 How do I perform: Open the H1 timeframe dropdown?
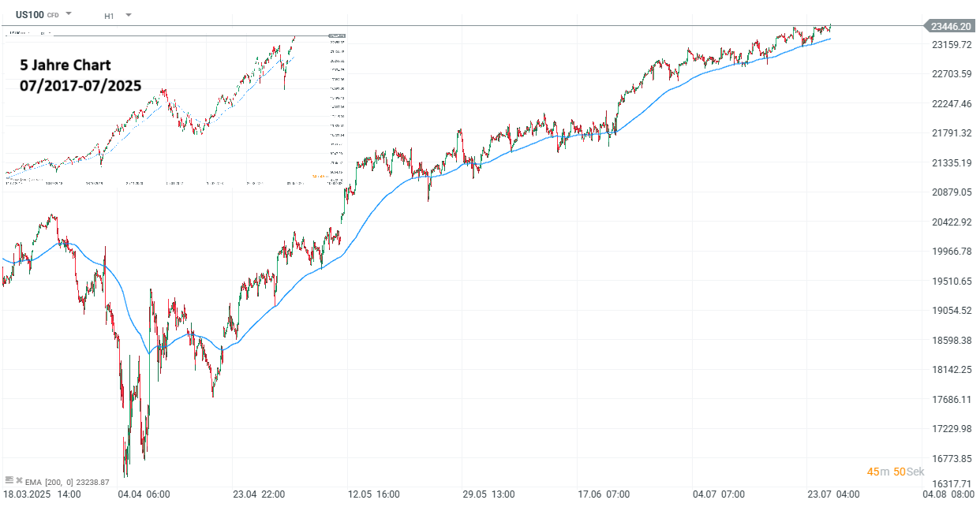pos(128,13)
